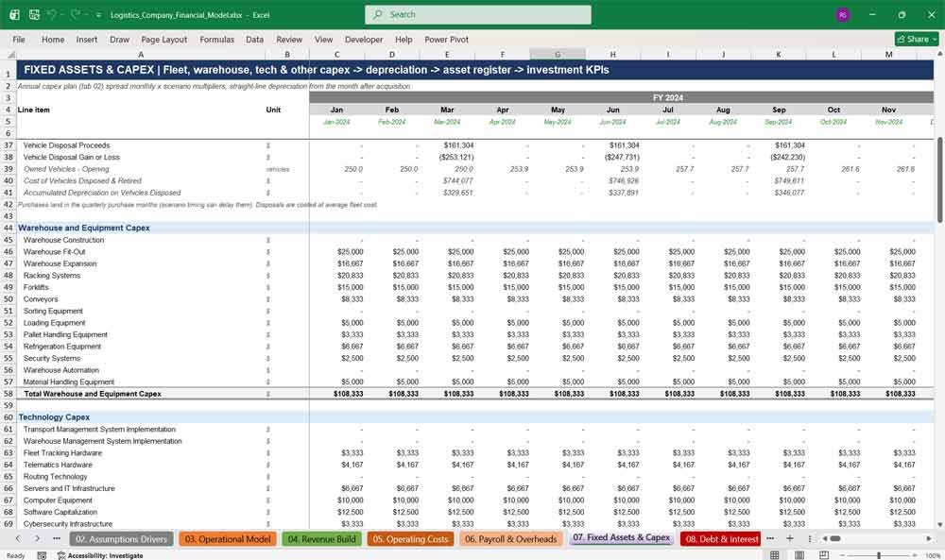Open the Power Pivot ribbon tab
The image size is (945, 560).
tap(447, 39)
